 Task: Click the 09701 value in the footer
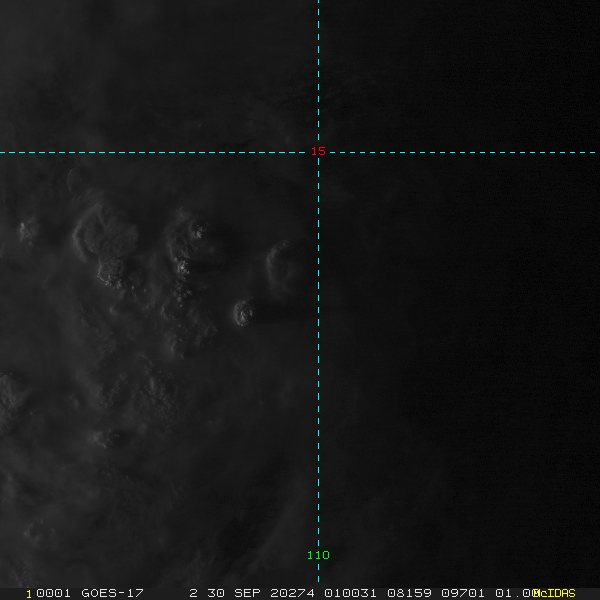[463, 593]
